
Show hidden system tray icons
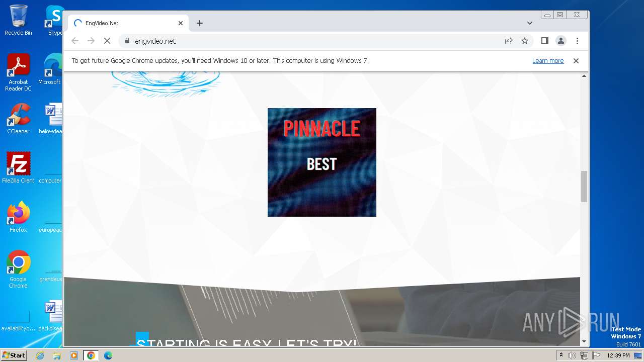click(561, 355)
